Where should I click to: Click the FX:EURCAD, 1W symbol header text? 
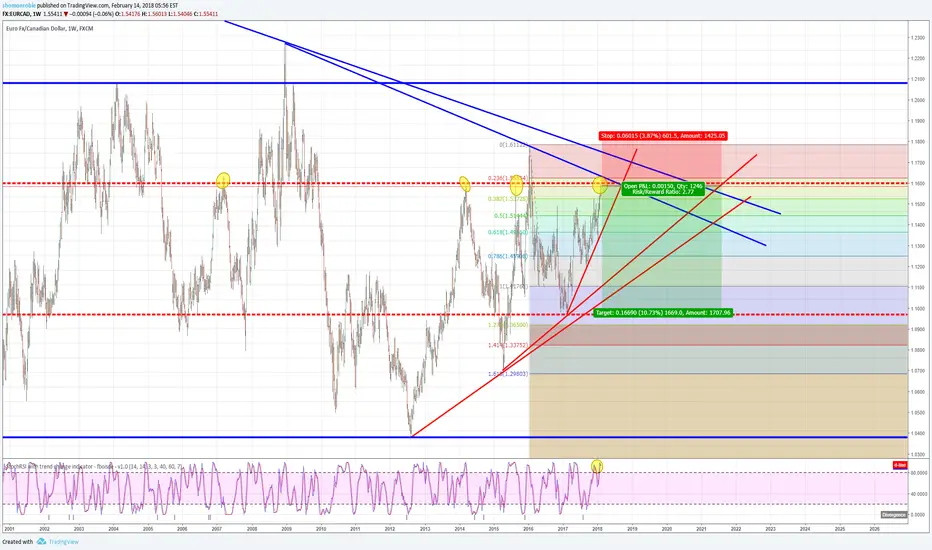click(21, 14)
